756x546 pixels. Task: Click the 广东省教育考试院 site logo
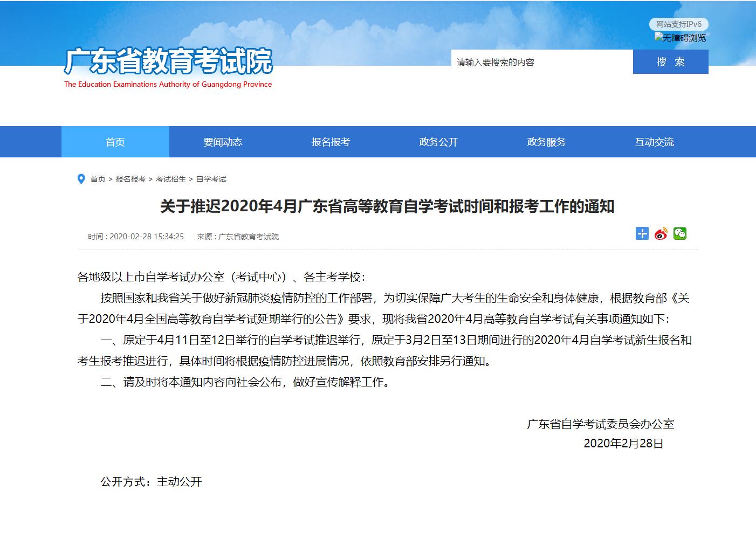(168, 61)
